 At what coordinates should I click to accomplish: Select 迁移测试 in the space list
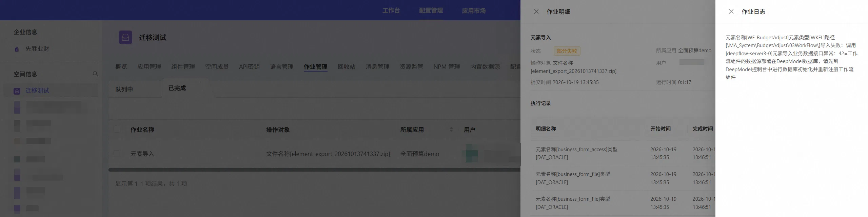pos(51,91)
